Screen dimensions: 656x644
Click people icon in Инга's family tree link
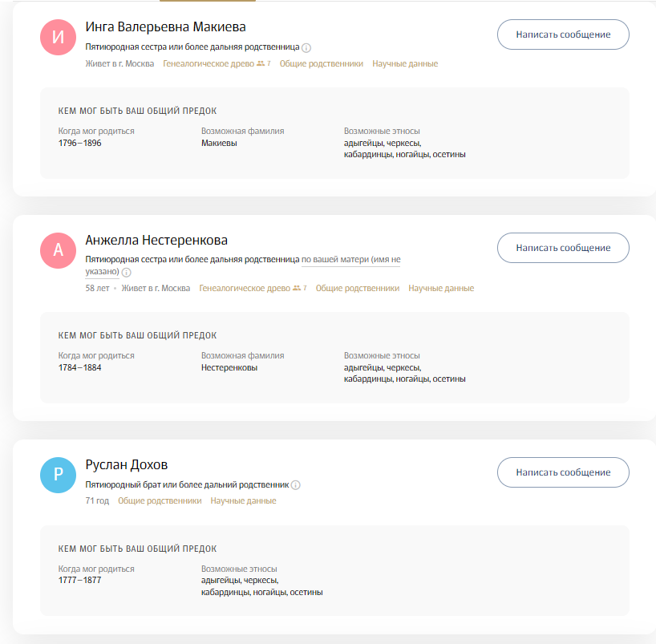click(261, 63)
